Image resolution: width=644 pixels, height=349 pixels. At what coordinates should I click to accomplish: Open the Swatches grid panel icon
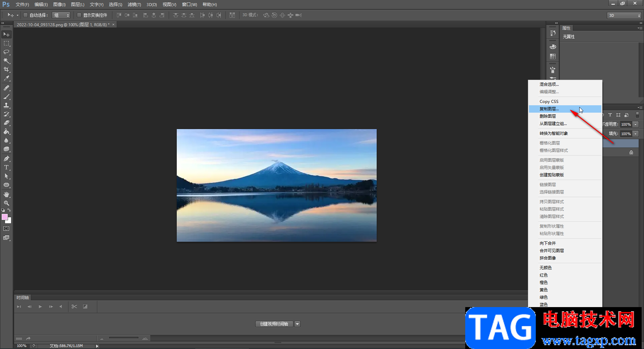click(553, 56)
